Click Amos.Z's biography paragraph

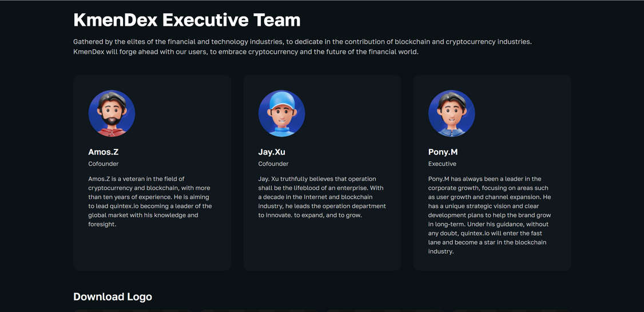click(150, 202)
